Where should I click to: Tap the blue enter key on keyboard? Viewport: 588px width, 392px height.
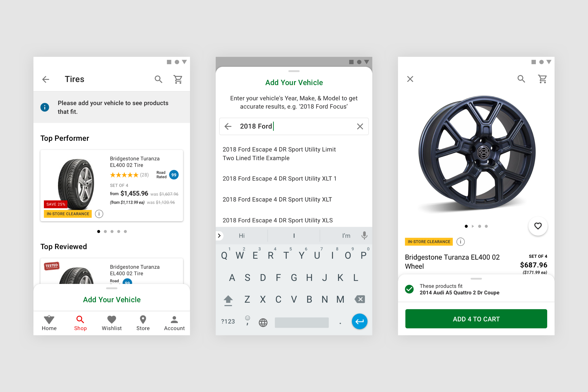pyautogui.click(x=360, y=322)
